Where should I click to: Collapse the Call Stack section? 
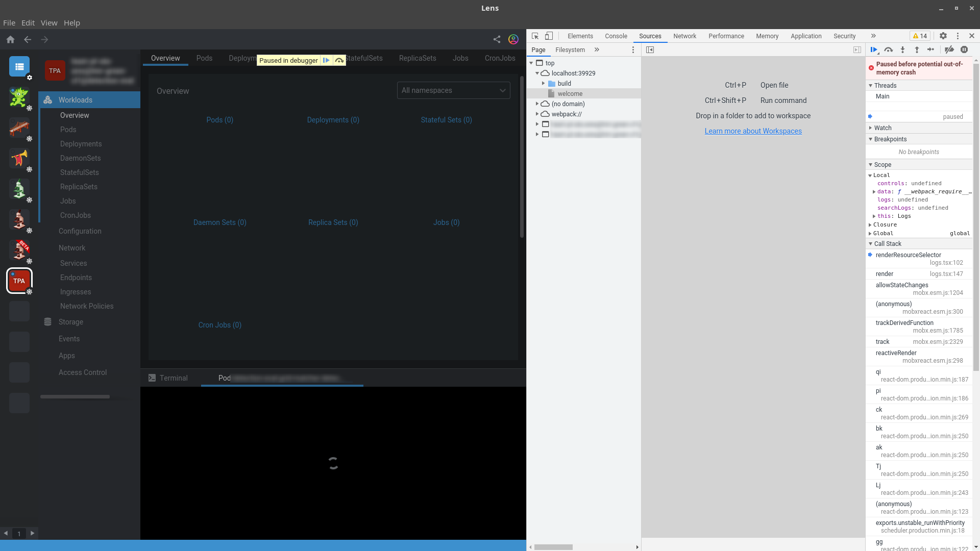pyautogui.click(x=871, y=243)
